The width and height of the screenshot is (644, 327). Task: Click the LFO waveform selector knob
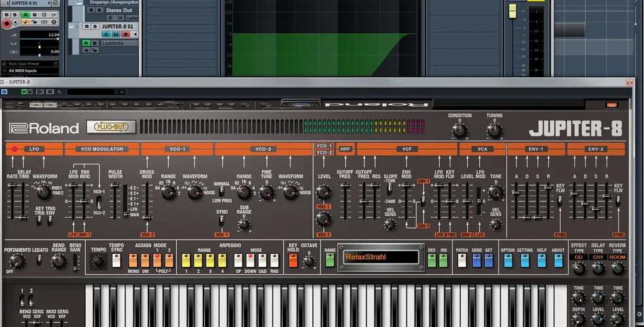pos(44,192)
